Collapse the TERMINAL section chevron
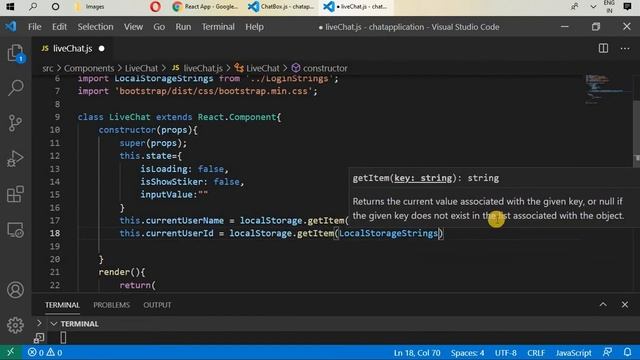This screenshot has width=640, height=360. click(53, 324)
